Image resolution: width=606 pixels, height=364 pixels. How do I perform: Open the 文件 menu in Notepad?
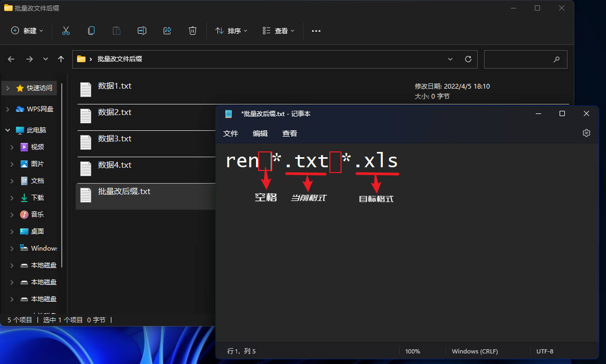[x=231, y=133]
